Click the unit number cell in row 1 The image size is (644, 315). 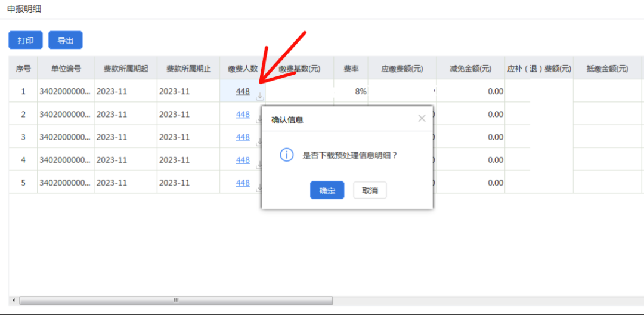click(x=66, y=91)
